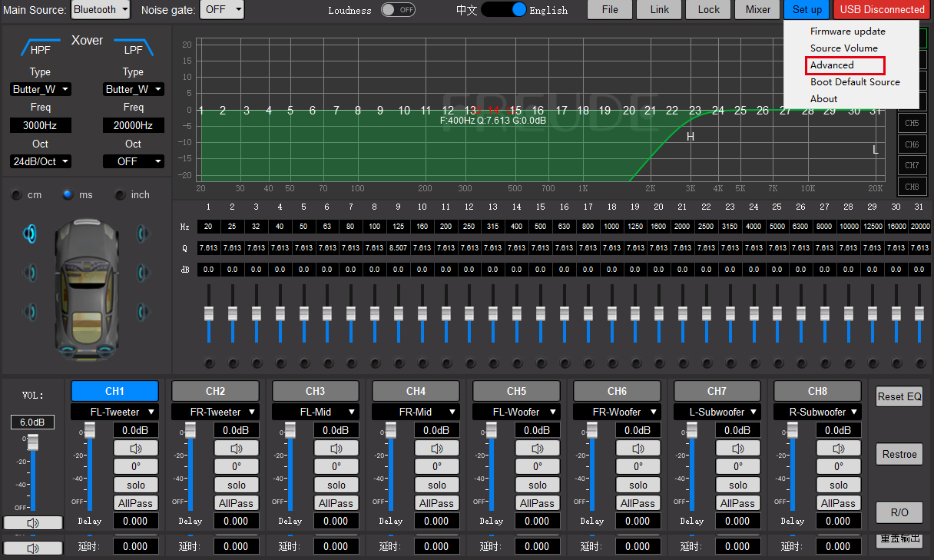Viewport: 934px width, 560px height.
Task: Mute CH1 with its speaker icon
Action: point(136,449)
